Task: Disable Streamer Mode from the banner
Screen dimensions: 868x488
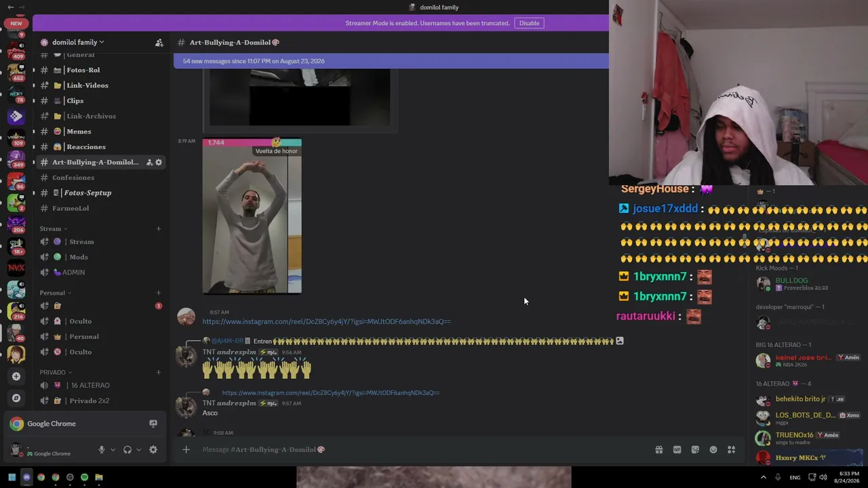Action: pyautogui.click(x=529, y=23)
